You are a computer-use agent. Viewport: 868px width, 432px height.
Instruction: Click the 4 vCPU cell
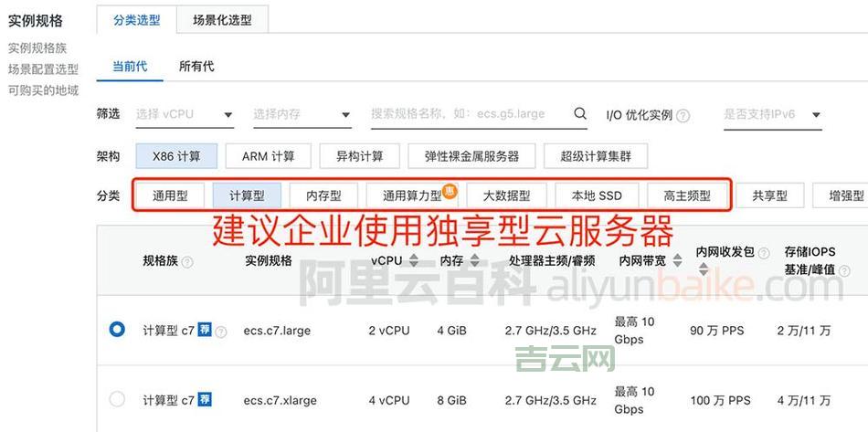(389, 400)
